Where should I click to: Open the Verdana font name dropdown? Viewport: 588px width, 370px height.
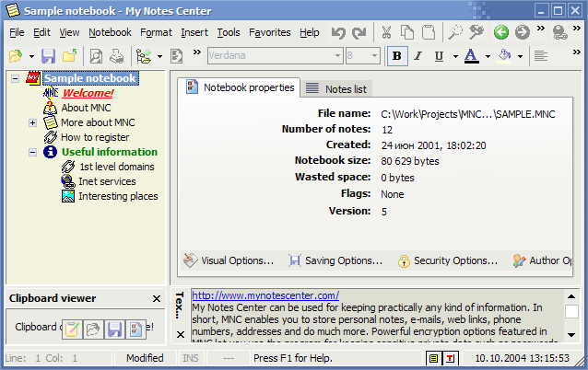tap(337, 56)
